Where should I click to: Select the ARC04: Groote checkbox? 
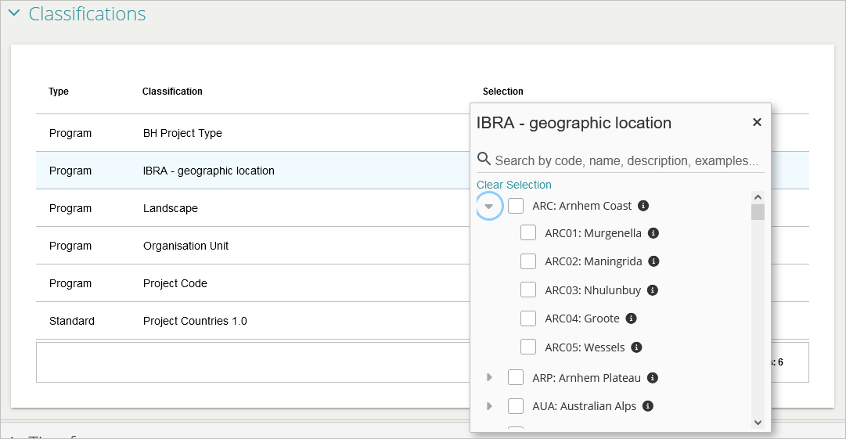528,319
